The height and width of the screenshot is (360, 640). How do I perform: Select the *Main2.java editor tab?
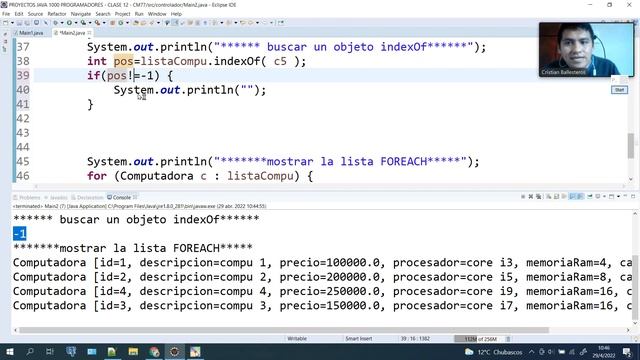click(x=72, y=33)
